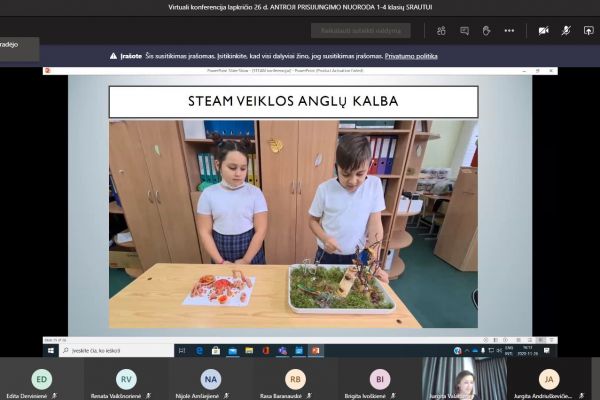Open File Explorer on the shared taskbar
This screenshot has width=600, height=400.
[249, 351]
